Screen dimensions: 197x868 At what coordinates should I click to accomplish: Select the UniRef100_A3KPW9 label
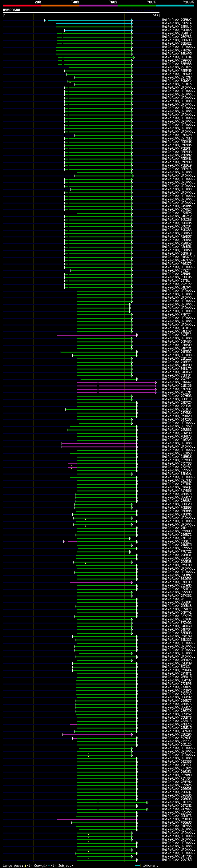[177, 345]
